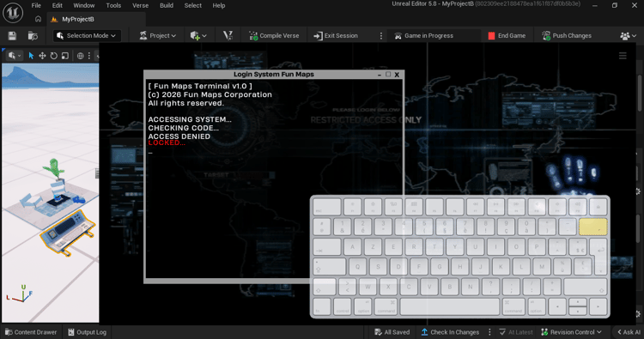644x339 pixels.
Task: Open the Selection Mode dropdown
Action: 87,36
